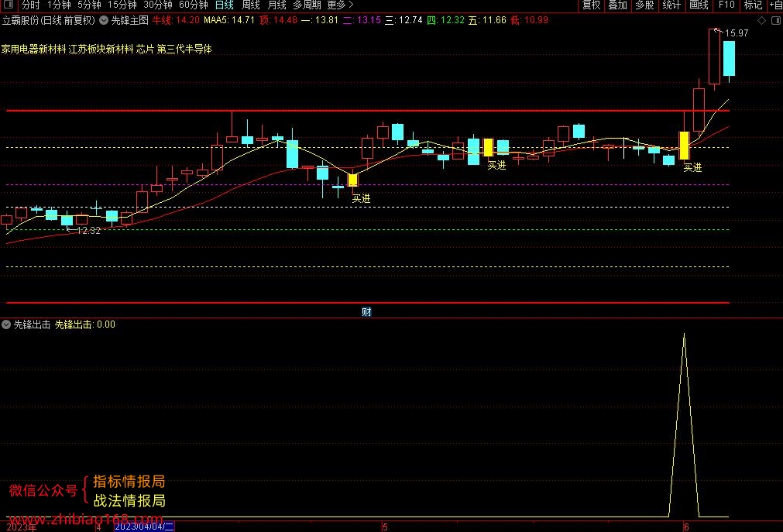Screen dimensions: 783x532
Task: Click the 低: 10.99 value
Action: tap(529, 20)
